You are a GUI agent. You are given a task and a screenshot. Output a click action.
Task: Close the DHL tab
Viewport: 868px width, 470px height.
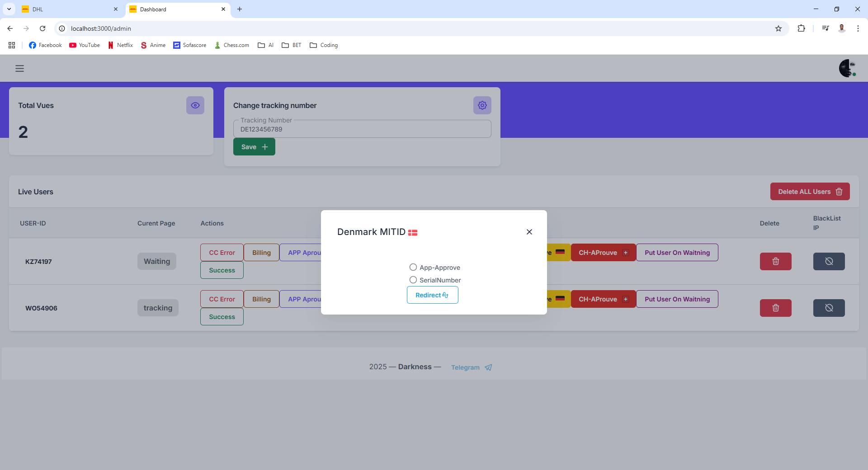[x=116, y=9]
